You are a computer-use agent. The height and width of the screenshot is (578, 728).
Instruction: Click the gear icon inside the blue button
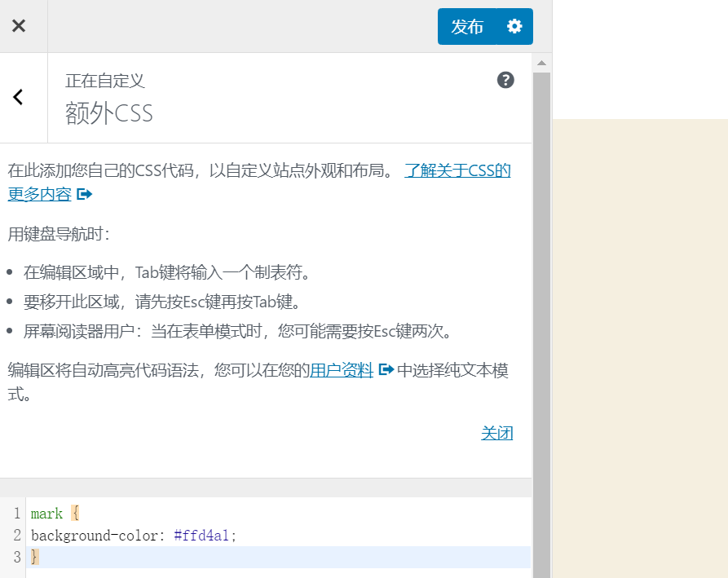514,26
